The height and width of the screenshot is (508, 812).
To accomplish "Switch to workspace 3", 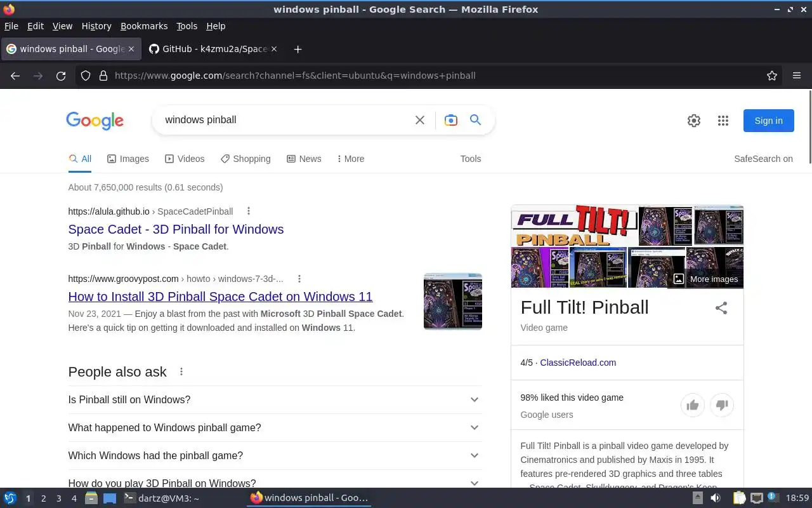I will 58,498.
